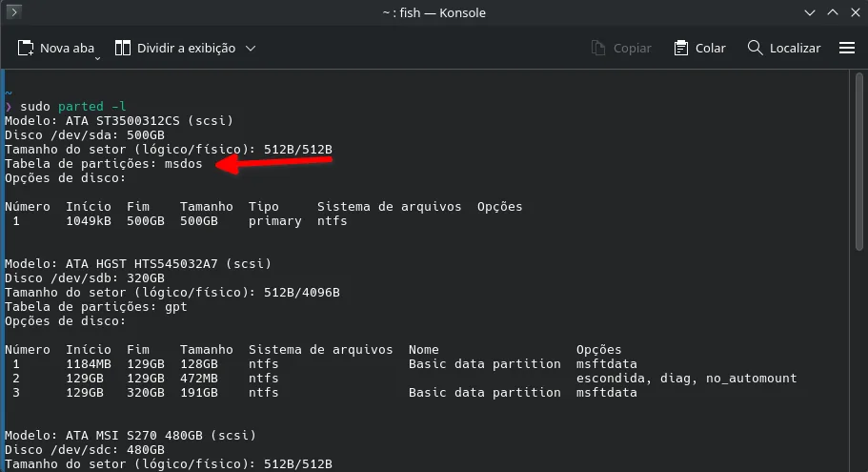Viewport: 868px width, 472px height.
Task: Click 'escondida, diag, no_automount' options text
Action: tap(686, 379)
